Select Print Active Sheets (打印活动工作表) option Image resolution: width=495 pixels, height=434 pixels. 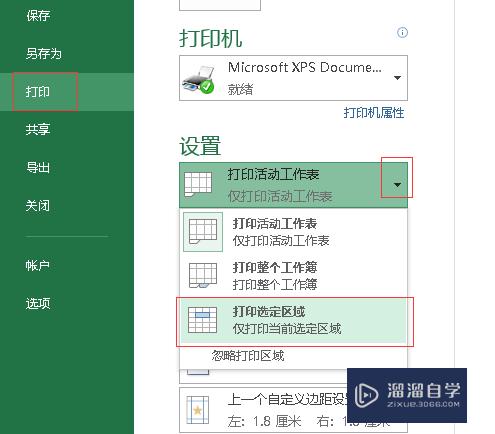[x=293, y=232]
